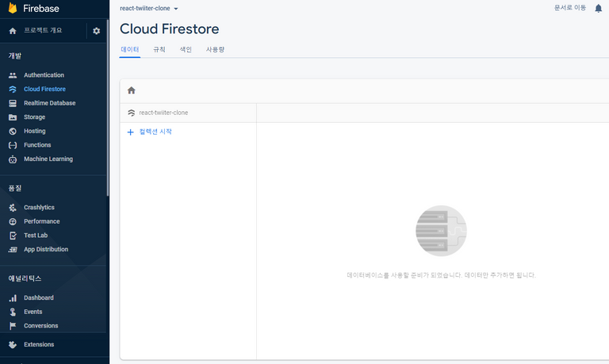Image resolution: width=609 pixels, height=364 pixels.
Task: Open Authentication in the sidebar
Action: tap(44, 75)
